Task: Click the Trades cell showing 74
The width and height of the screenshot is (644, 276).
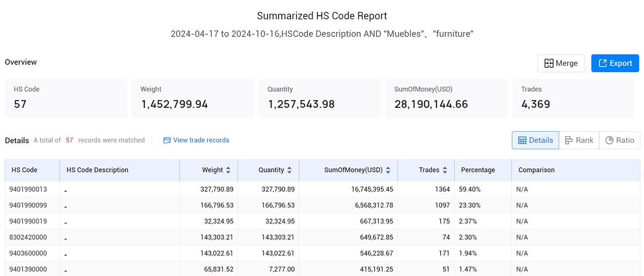Action: click(x=426, y=237)
